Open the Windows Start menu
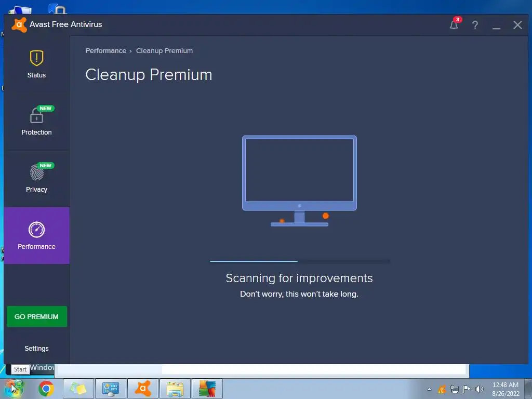Image resolution: width=532 pixels, height=399 pixels. point(14,389)
